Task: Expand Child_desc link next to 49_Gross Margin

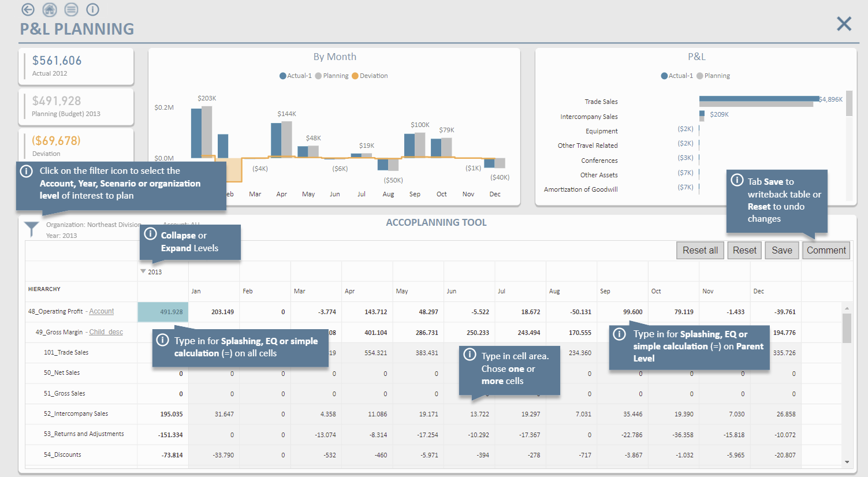Action: coord(106,332)
